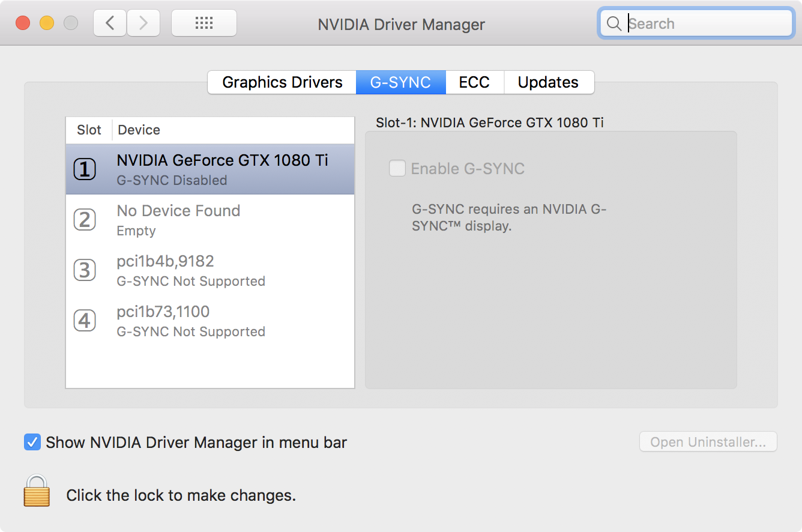
Task: Click the forward arrow button
Action: (x=143, y=23)
